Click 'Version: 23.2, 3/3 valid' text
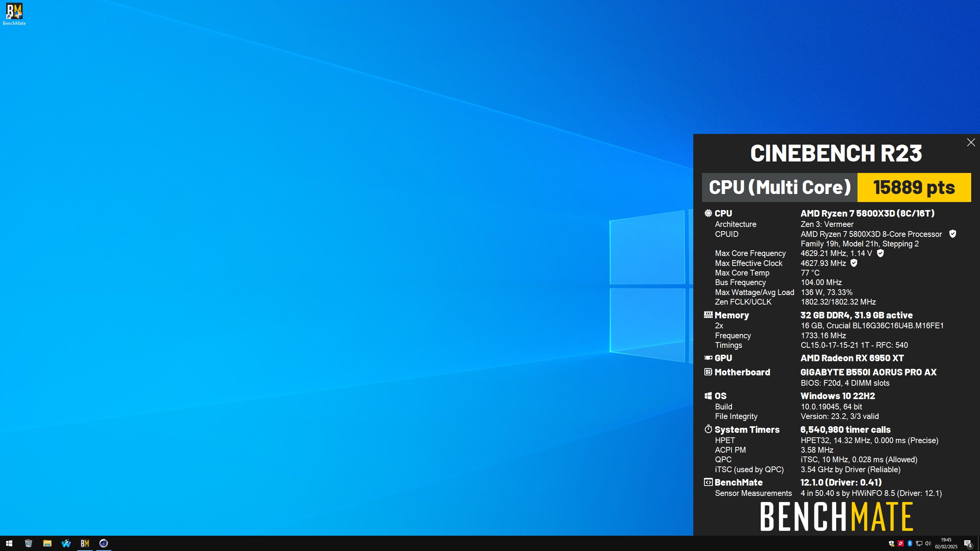The image size is (980, 551). pyautogui.click(x=840, y=416)
